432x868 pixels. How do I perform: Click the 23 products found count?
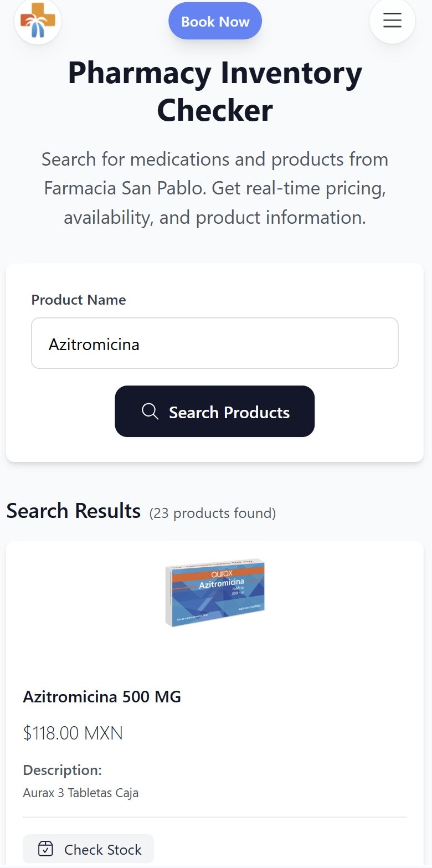(x=212, y=513)
